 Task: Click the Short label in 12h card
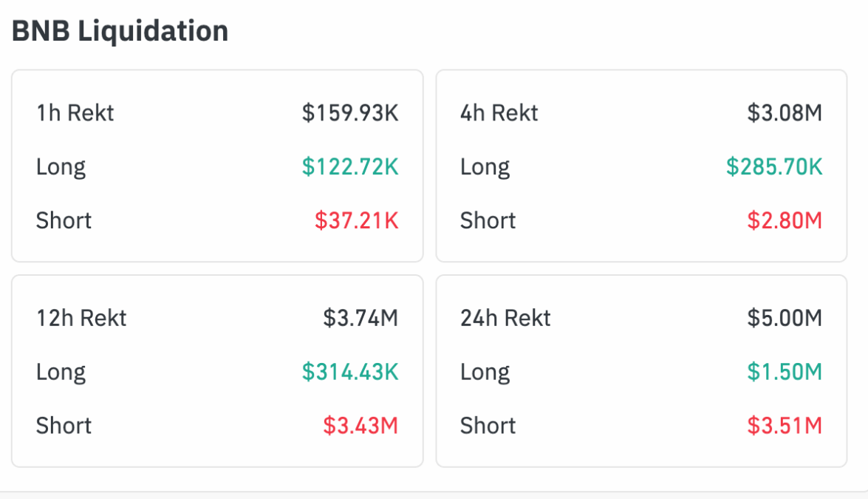(x=64, y=426)
